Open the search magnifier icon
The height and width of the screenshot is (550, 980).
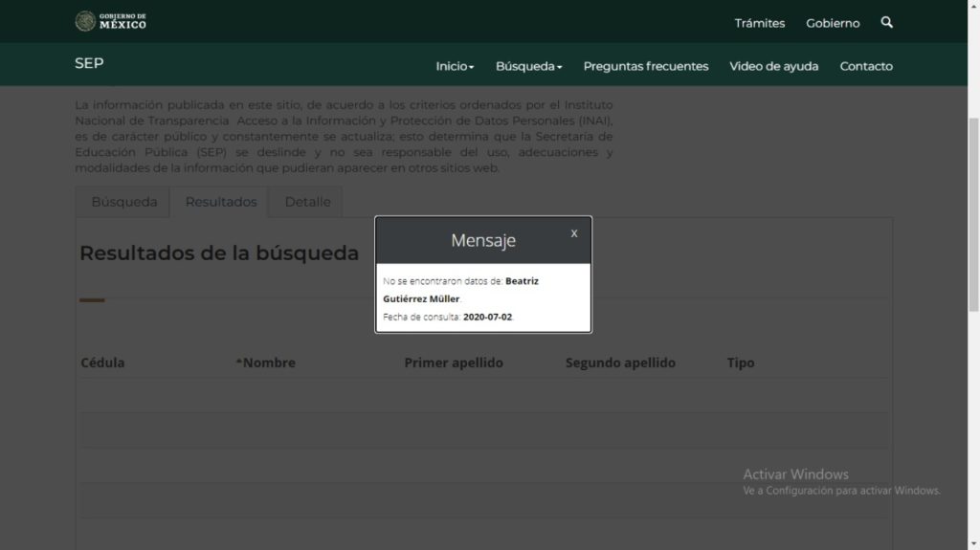[x=886, y=22]
